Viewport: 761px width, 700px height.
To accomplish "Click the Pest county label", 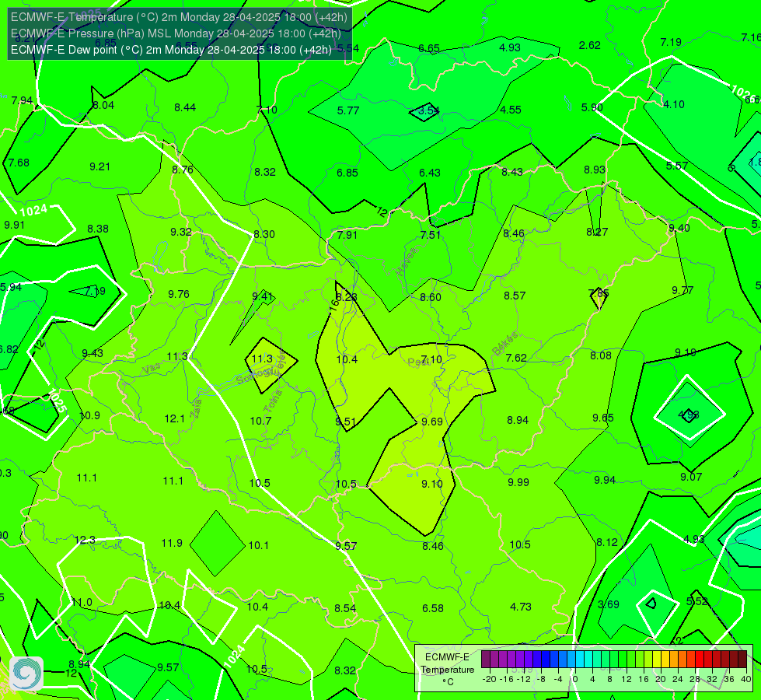I will pyautogui.click(x=418, y=362).
